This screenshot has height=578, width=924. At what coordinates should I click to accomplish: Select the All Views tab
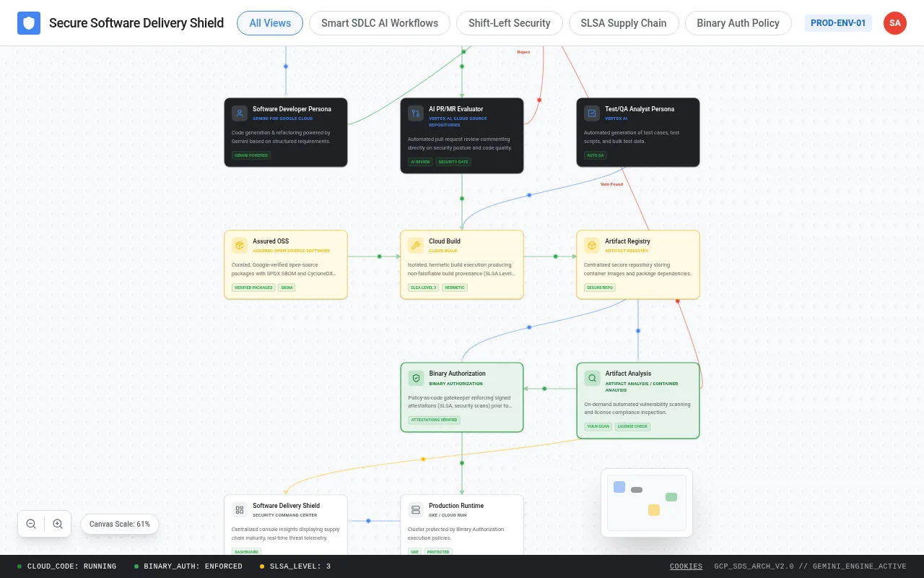point(270,23)
